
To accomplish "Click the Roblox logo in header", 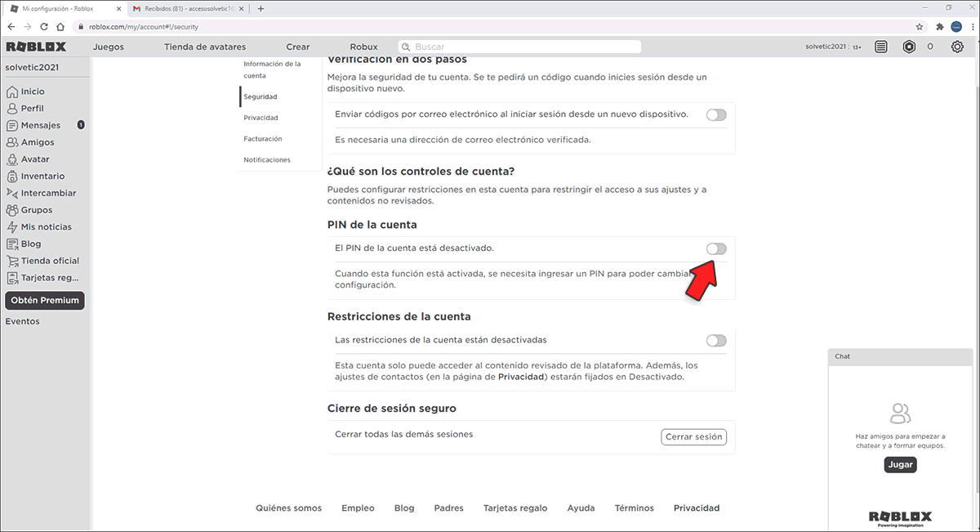I will point(36,47).
